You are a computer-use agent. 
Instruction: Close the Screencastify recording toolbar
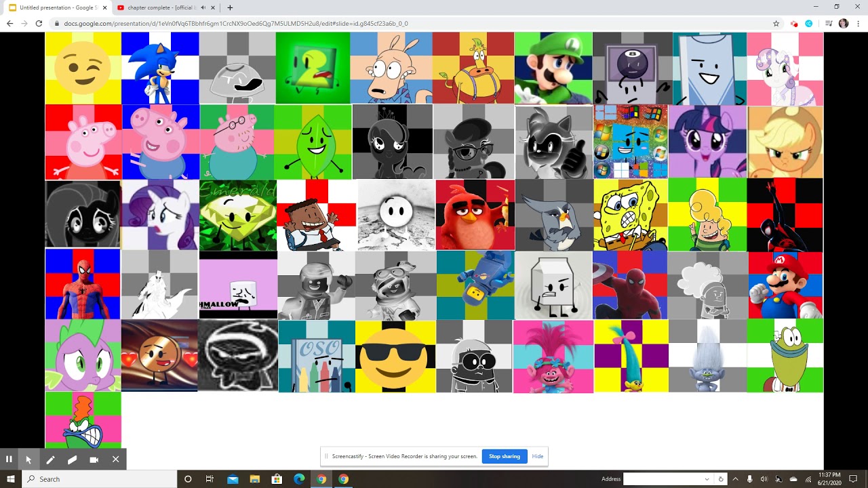(x=115, y=459)
